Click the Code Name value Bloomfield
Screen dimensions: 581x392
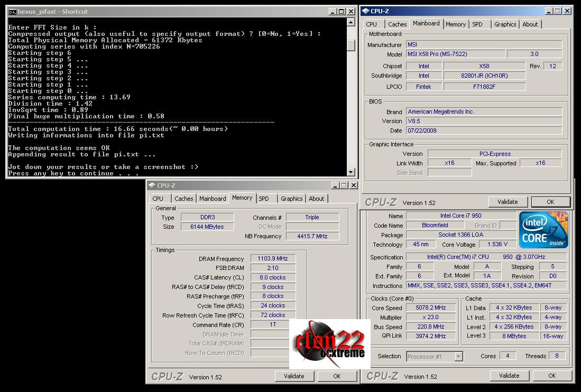click(435, 225)
